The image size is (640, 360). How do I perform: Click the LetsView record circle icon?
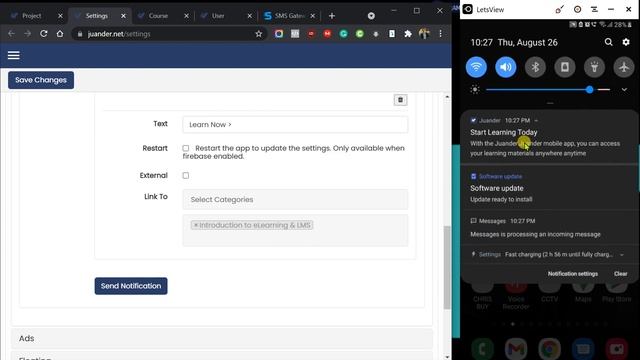577,9
